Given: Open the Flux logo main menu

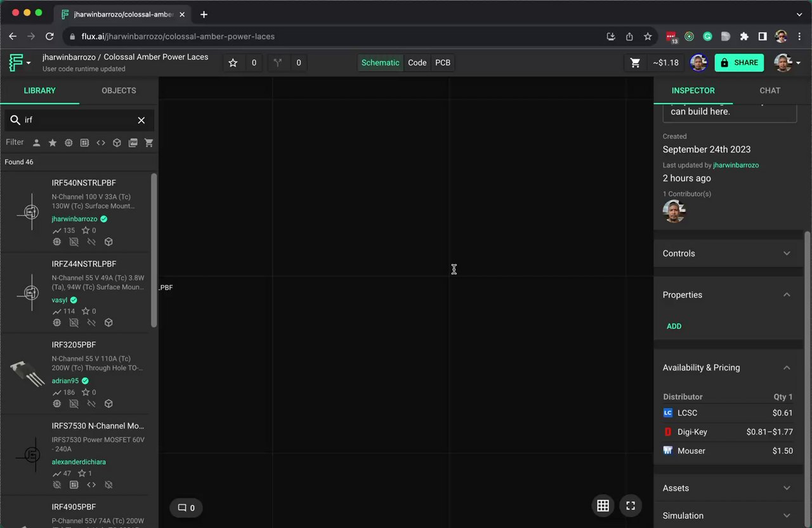Looking at the screenshot, I should click(x=20, y=63).
